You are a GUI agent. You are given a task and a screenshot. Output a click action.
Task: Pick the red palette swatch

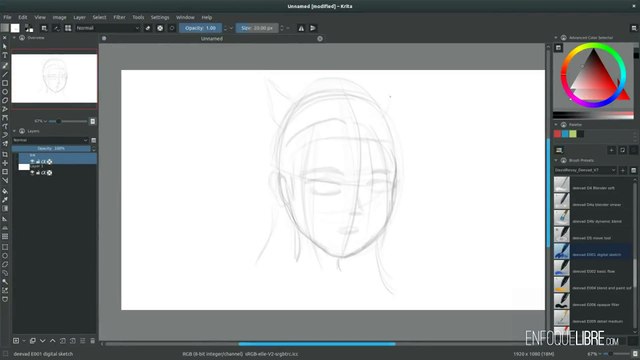pyautogui.click(x=558, y=134)
